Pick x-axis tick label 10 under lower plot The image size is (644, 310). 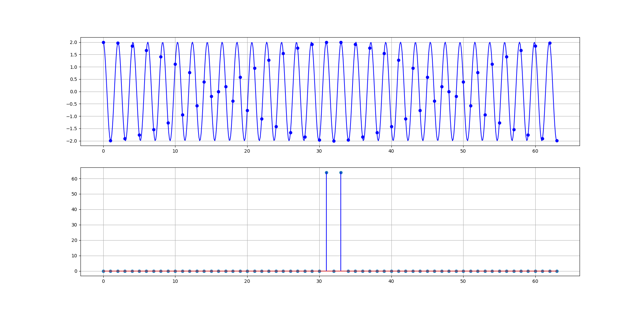tap(175, 281)
